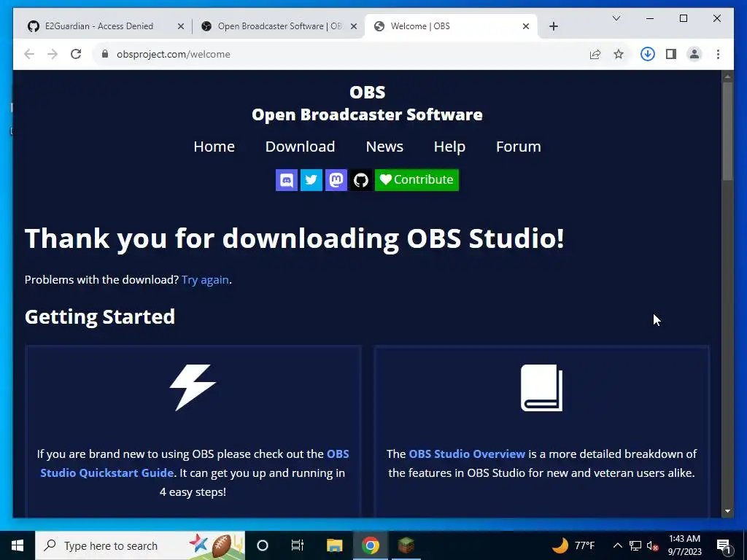This screenshot has height=560, width=747.
Task: Toggle the Chrome side panel
Action: [x=671, y=54]
